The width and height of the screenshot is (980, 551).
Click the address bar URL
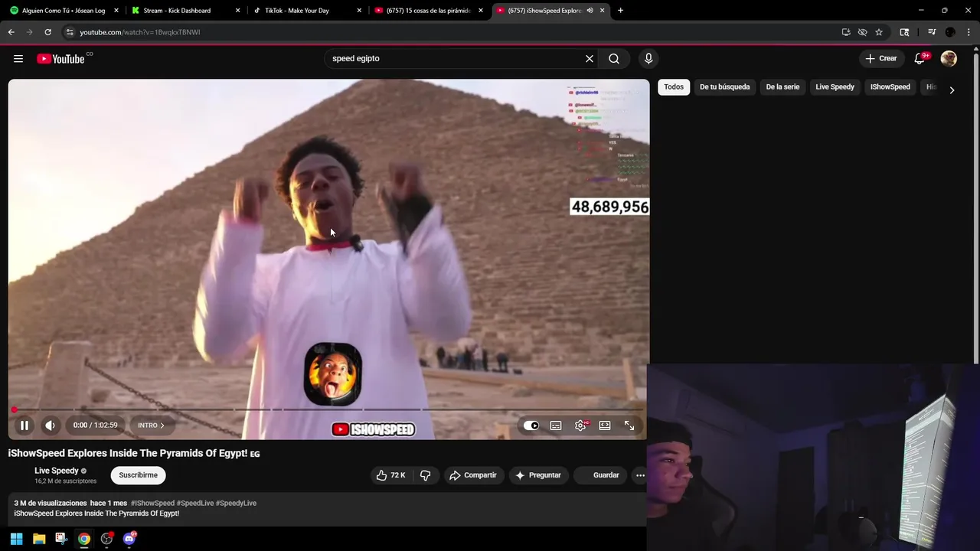(x=140, y=32)
